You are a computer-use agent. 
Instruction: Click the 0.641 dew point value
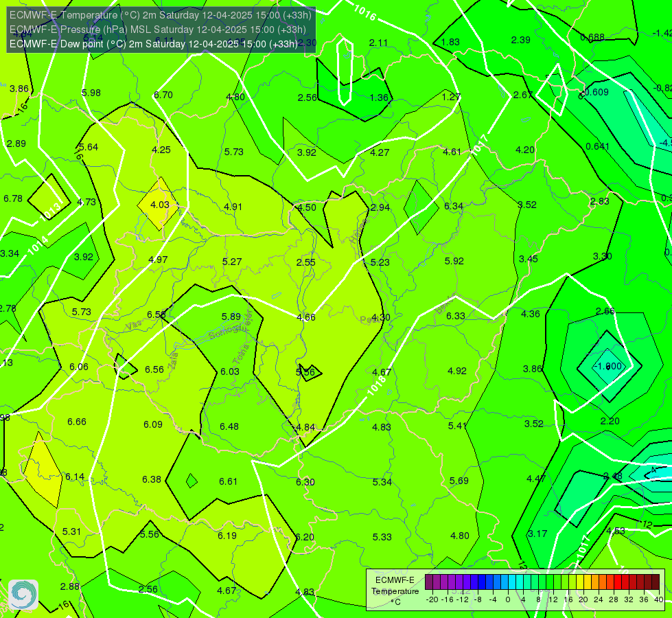[597, 146]
